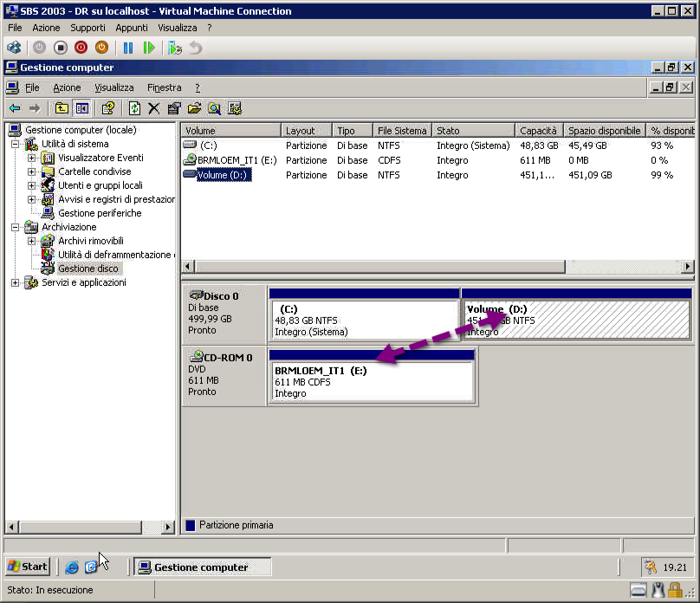Sort by the Volume column header
Screen dimensions: 700x603
pos(230,130)
